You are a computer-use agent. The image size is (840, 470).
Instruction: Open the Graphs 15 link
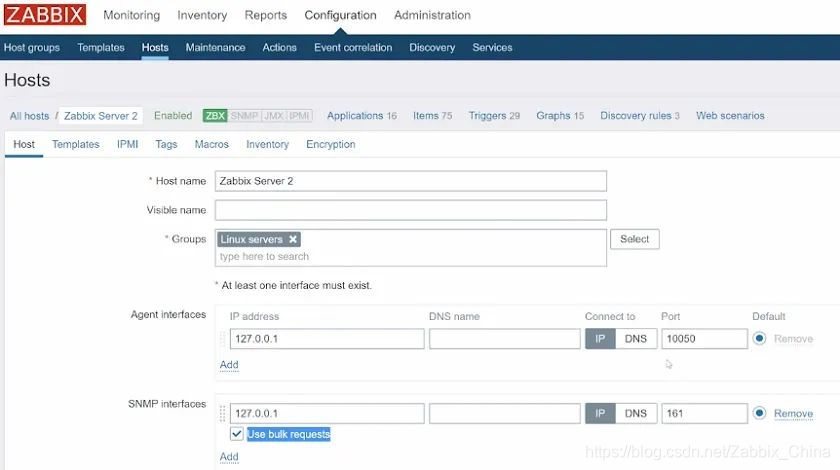[560, 116]
